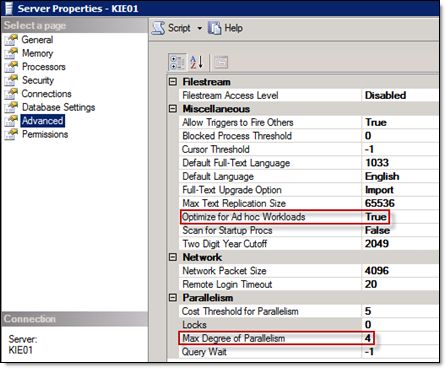
Task: Go to the Connections page
Action: [x=46, y=94]
